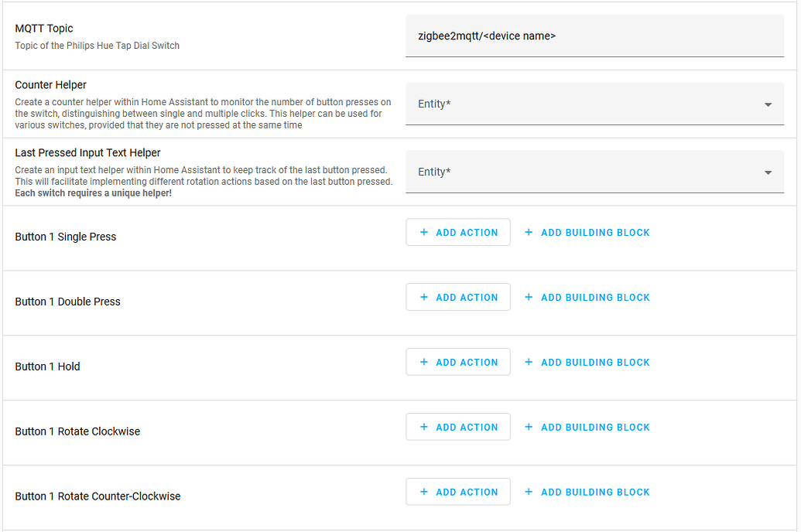Click the chevron on the Counter Helper entity selector
Image resolution: width=801 pixels, height=532 pixels.
(x=768, y=104)
